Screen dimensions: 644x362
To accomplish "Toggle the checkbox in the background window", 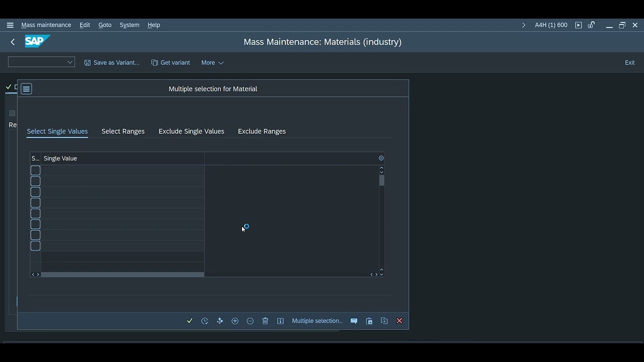I will 12,113.
